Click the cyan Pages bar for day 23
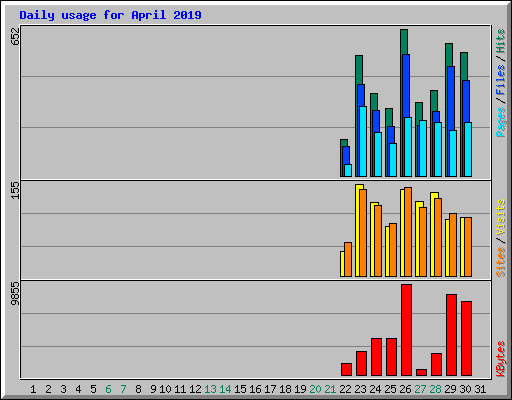 [x=363, y=142]
